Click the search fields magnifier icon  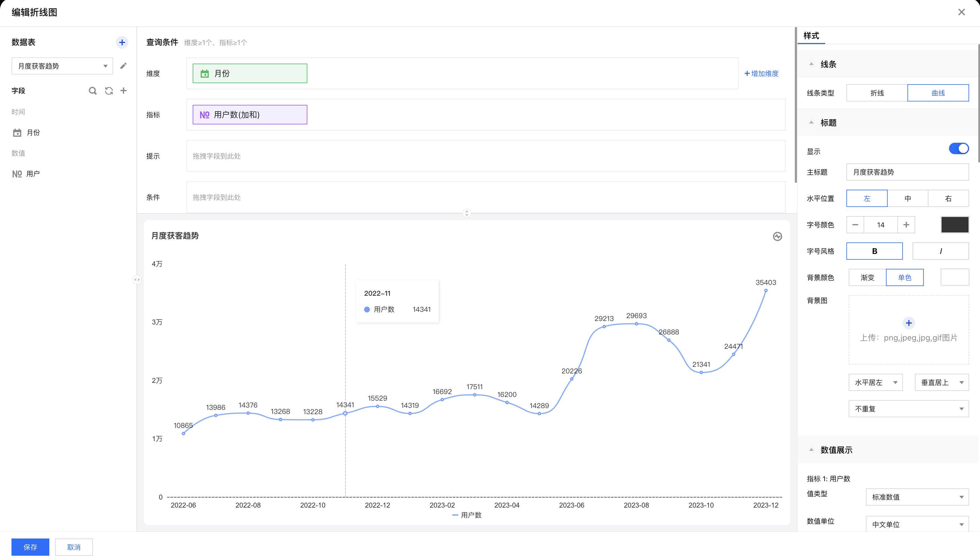tap(92, 91)
